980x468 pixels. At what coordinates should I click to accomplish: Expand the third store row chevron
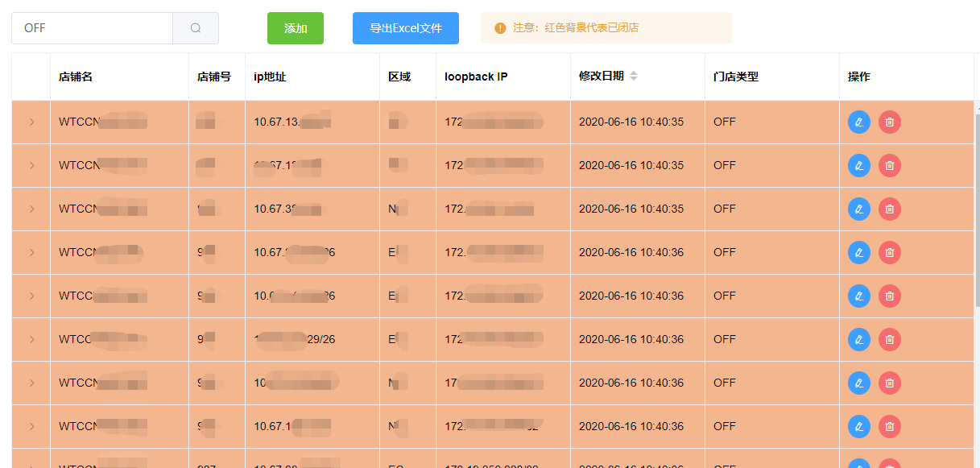click(x=31, y=209)
